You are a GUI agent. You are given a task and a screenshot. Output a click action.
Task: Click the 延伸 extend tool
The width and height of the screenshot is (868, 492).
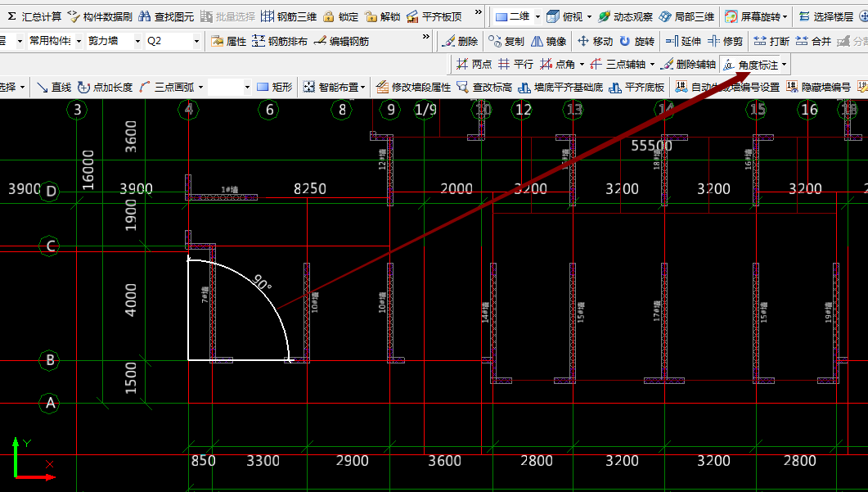683,41
